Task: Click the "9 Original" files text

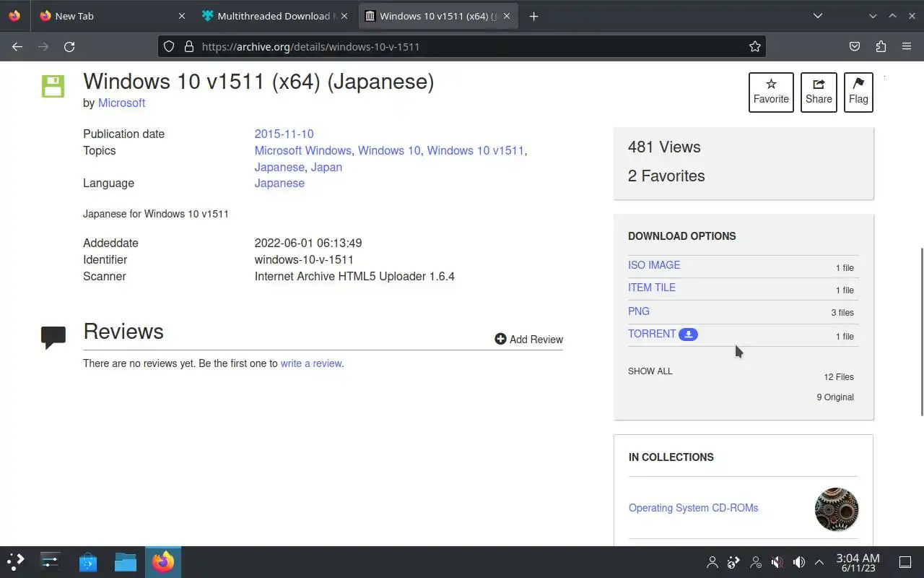Action: point(835,397)
